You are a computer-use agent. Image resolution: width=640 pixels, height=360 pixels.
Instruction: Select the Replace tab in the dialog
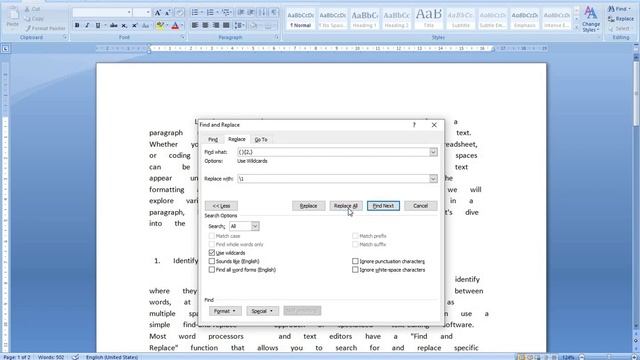pos(237,139)
